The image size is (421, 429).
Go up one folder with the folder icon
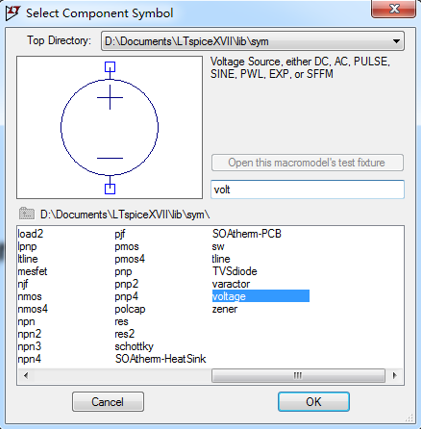click(x=26, y=213)
